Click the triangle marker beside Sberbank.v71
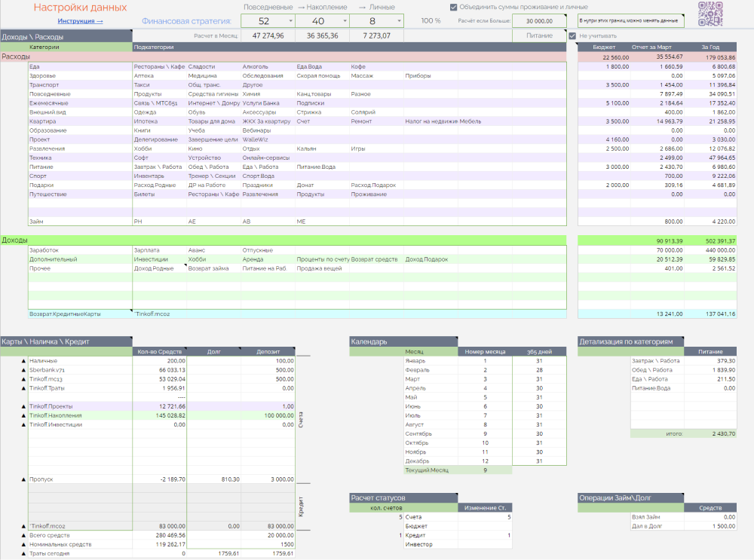 tap(23, 370)
